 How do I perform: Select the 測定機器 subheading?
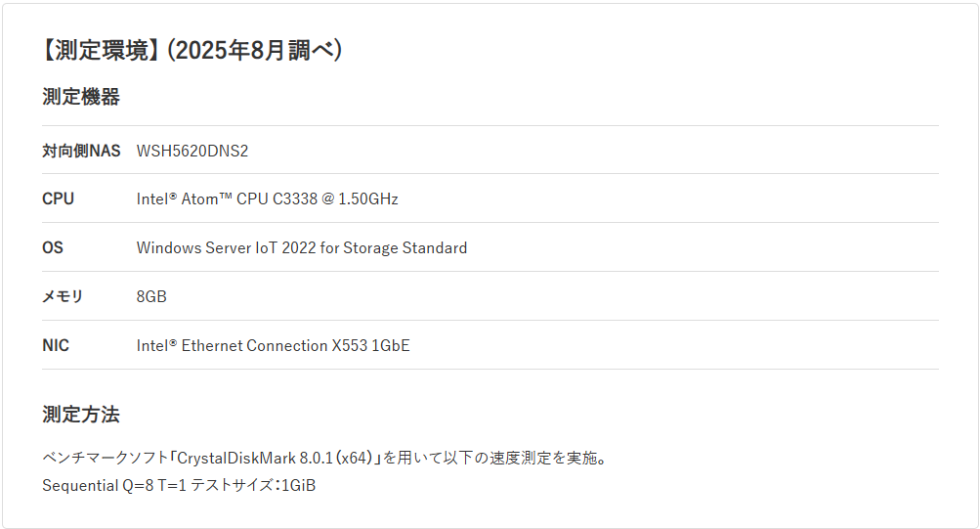[x=81, y=97]
